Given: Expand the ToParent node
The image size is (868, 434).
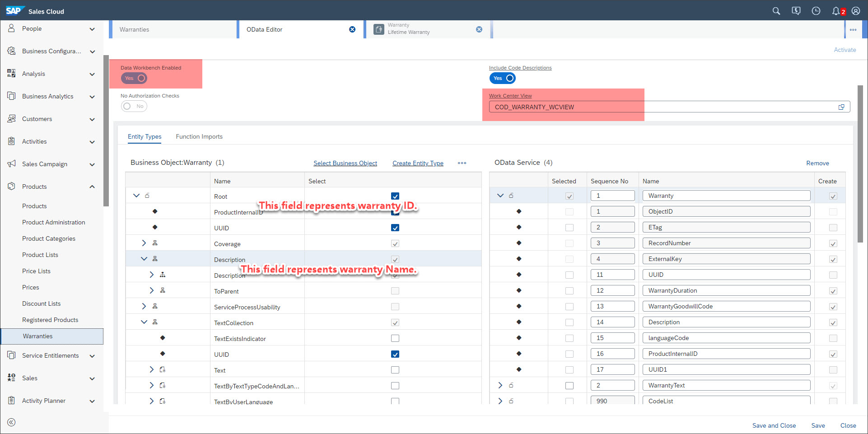Looking at the screenshot, I should (152, 290).
